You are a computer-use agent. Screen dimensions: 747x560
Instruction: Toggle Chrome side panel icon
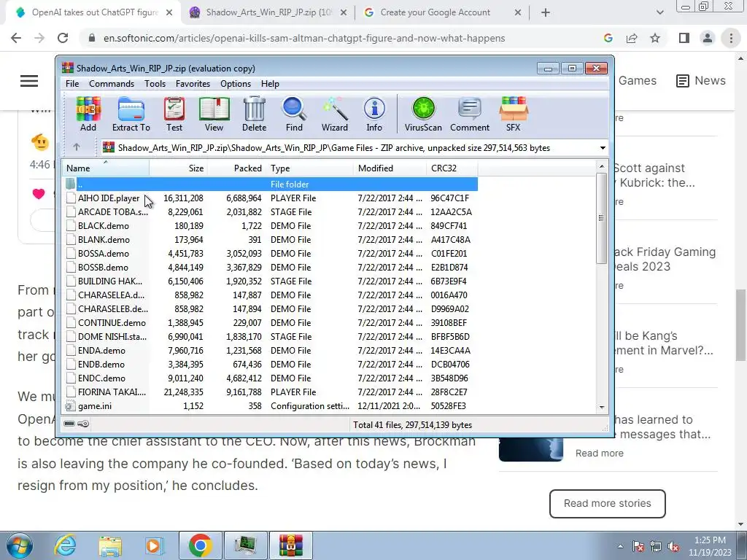(684, 38)
